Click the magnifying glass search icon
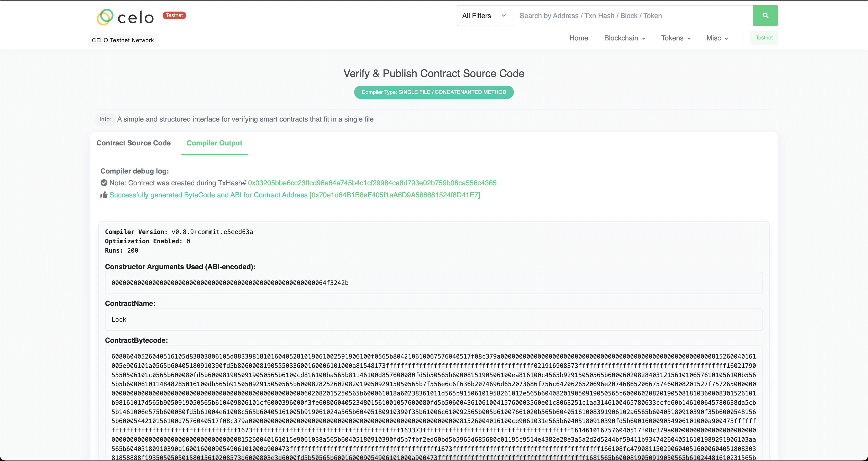The image size is (868, 461). coord(765,15)
